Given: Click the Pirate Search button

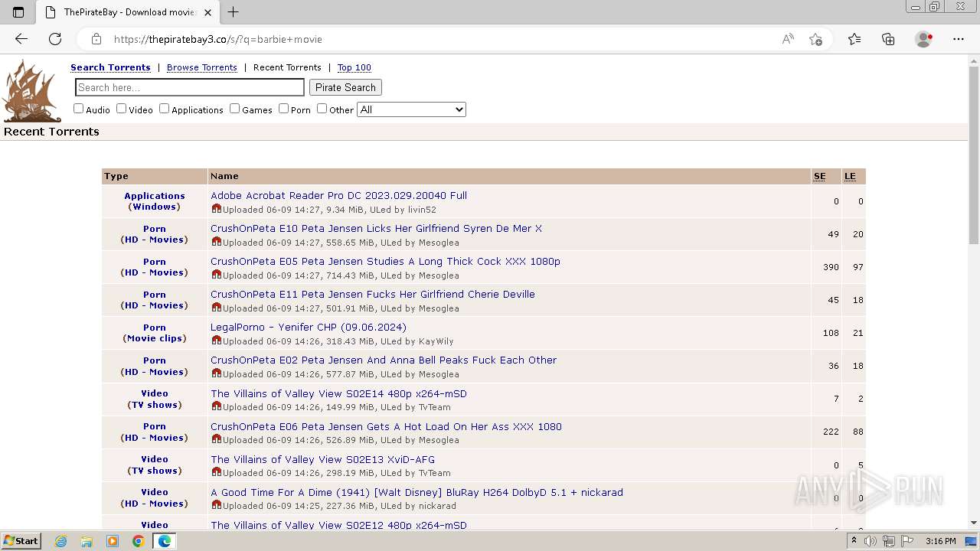Looking at the screenshot, I should click(x=345, y=87).
